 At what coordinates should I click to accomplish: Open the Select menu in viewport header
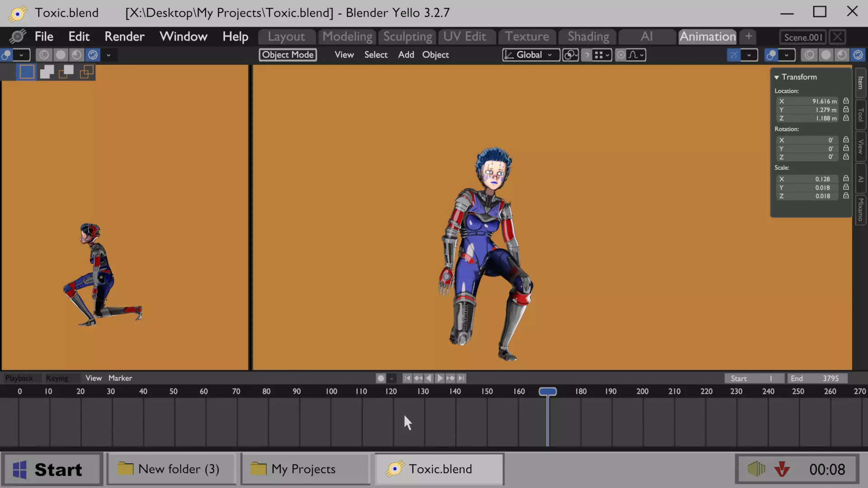(376, 55)
